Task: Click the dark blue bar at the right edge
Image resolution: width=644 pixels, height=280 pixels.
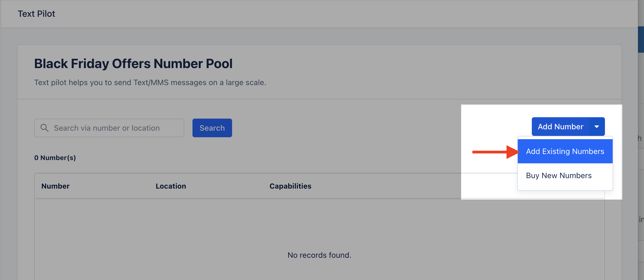Action: [x=641, y=40]
